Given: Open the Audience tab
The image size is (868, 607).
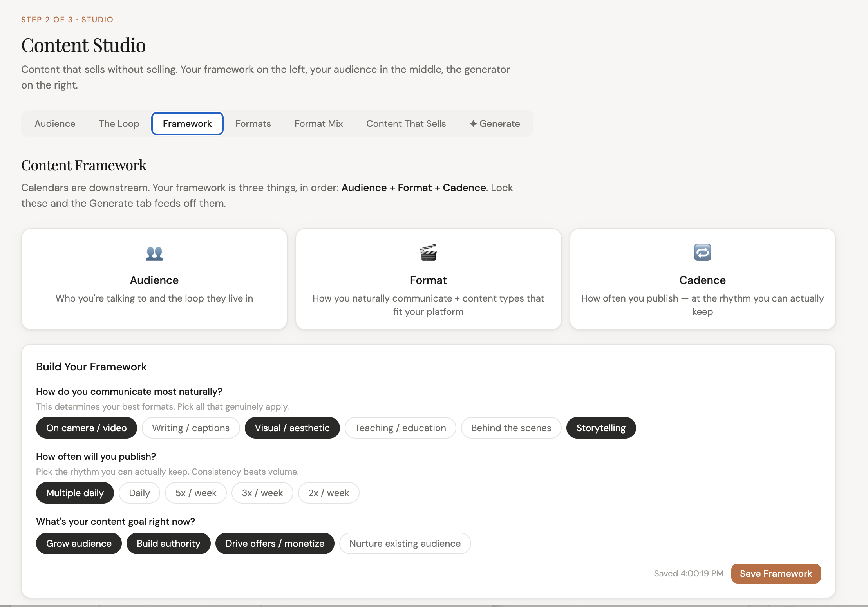Looking at the screenshot, I should click(x=55, y=124).
